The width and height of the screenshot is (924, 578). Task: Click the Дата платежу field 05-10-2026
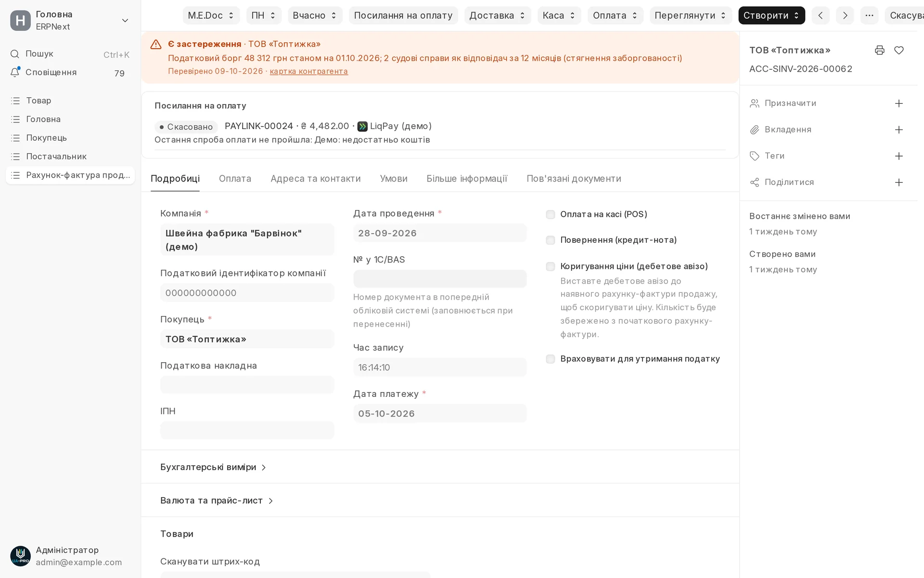[440, 414]
